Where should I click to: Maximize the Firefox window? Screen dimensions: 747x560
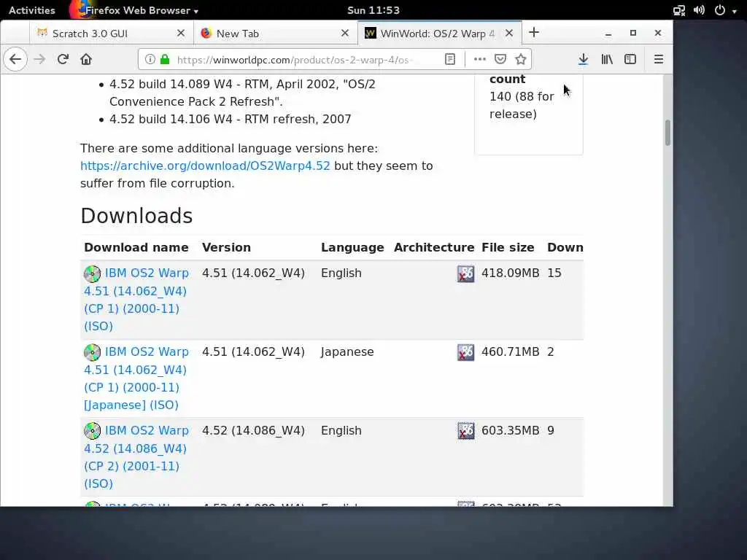pos(633,33)
